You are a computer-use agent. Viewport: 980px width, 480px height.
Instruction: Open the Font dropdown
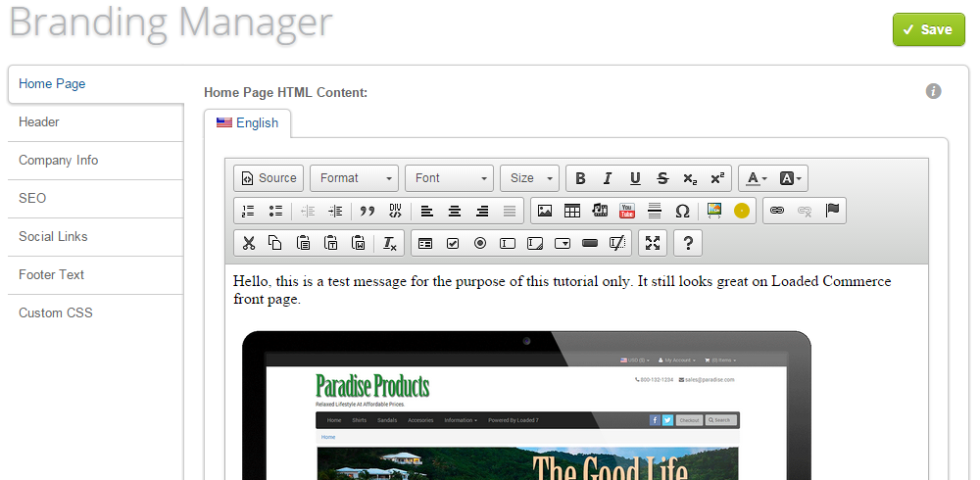point(450,178)
